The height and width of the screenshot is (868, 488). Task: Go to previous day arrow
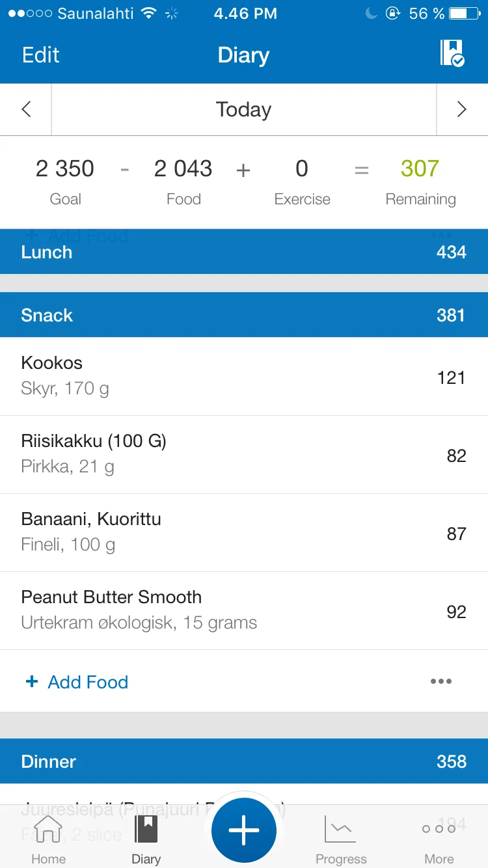pos(26,109)
